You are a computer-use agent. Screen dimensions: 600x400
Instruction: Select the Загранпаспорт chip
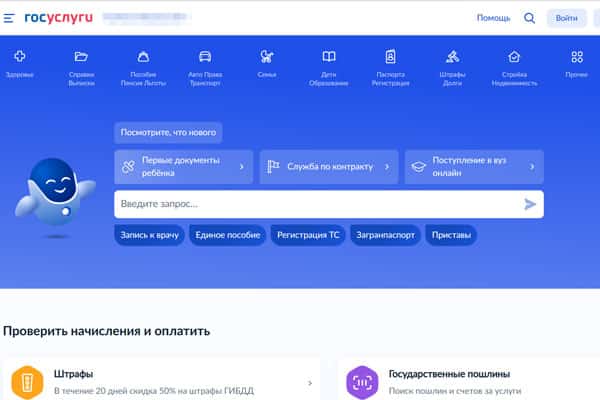(385, 235)
